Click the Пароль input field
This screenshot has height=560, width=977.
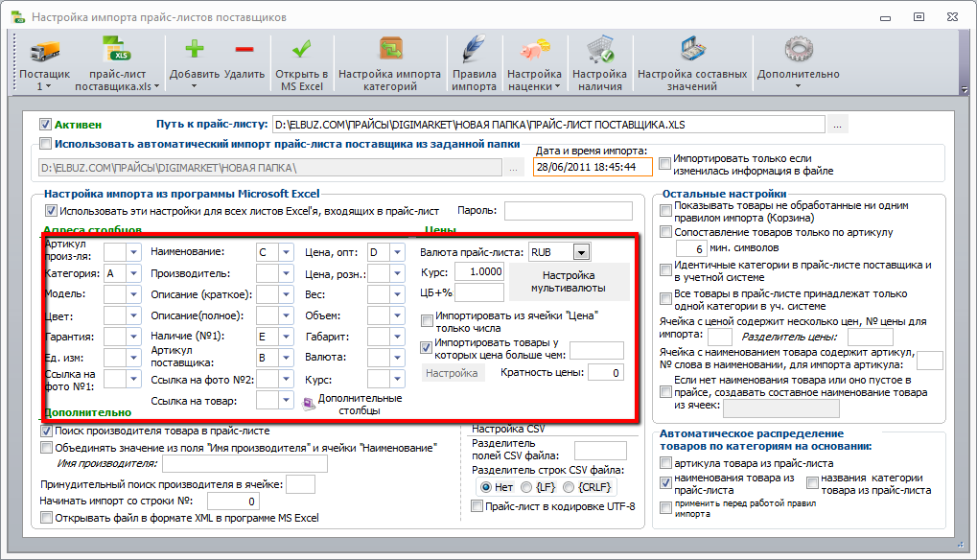569,211
